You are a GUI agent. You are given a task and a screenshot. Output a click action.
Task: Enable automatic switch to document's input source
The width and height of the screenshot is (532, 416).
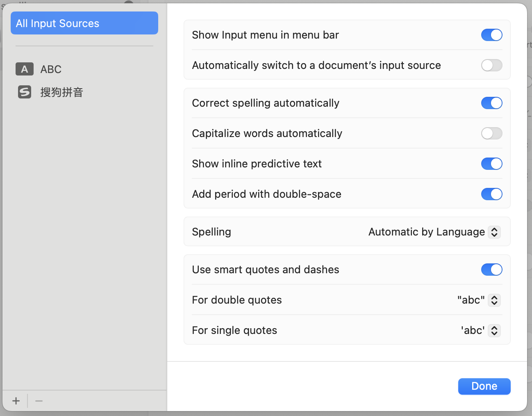click(491, 65)
